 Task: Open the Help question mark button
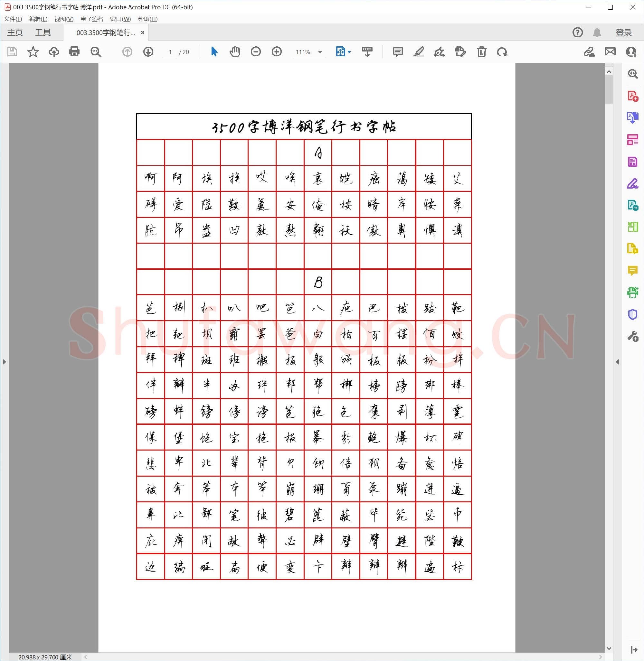pos(577,33)
